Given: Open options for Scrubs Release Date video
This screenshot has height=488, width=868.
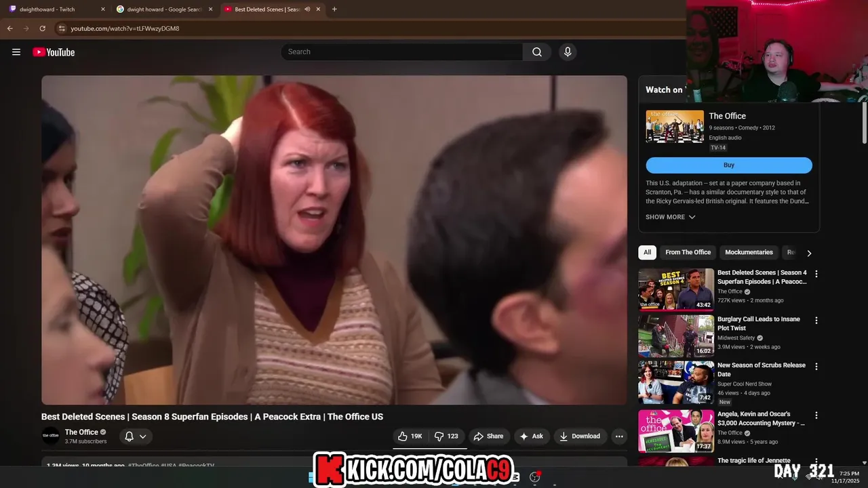Looking at the screenshot, I should pyautogui.click(x=816, y=366).
